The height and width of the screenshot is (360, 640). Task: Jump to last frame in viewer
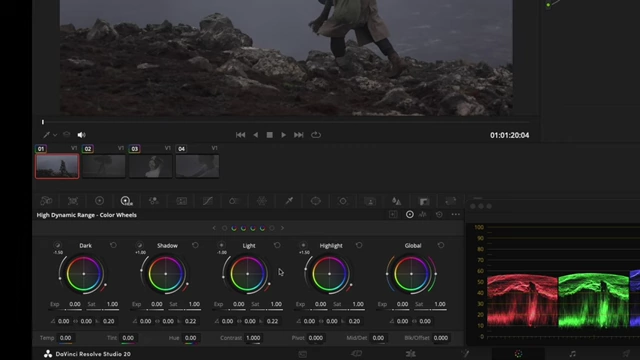tap(299, 135)
